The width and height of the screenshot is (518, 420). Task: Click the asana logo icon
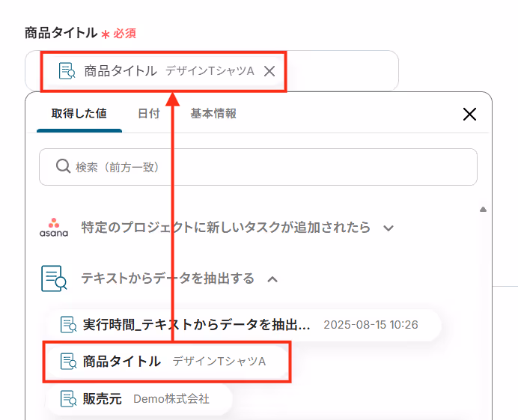(54, 228)
